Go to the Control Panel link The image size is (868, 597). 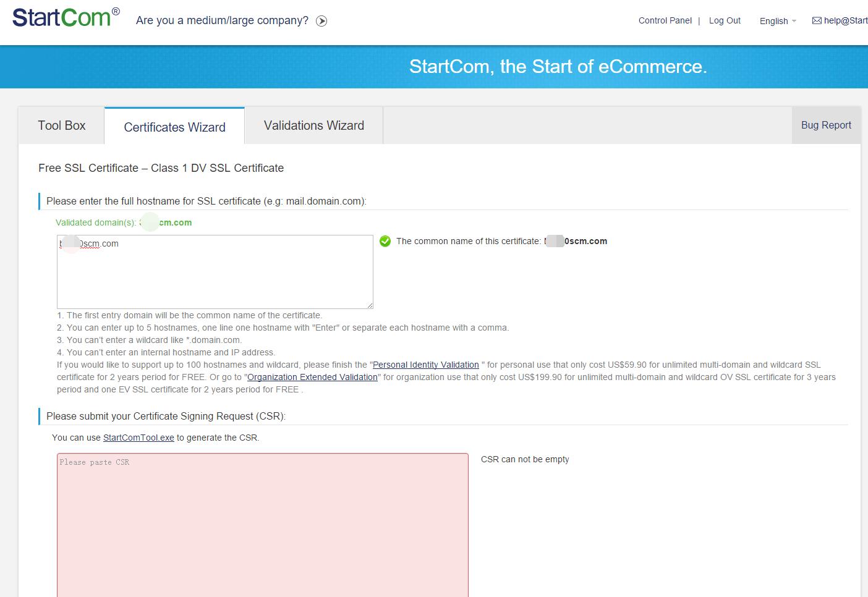(x=665, y=20)
